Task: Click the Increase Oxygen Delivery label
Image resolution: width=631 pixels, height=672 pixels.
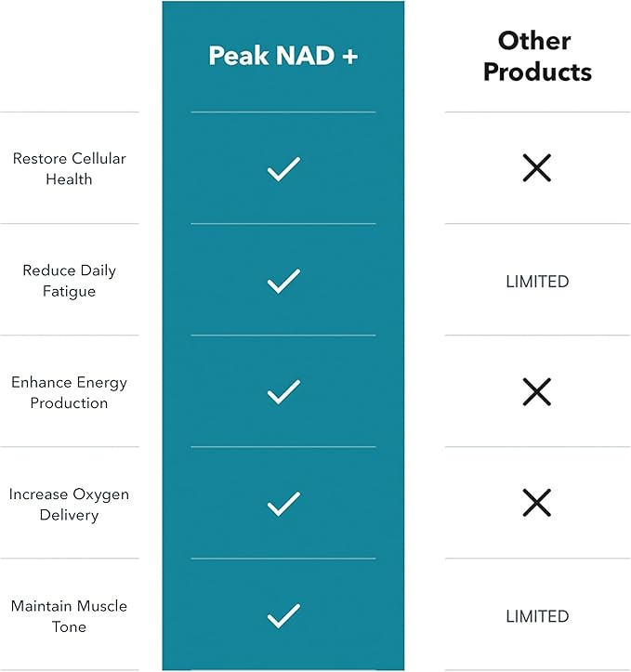Action: click(x=69, y=504)
